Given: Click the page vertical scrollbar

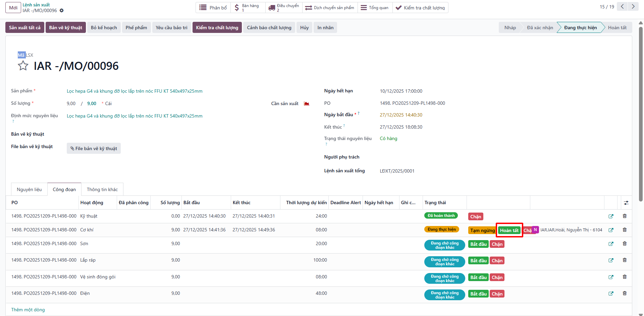Looking at the screenshot, I should click(641, 114).
